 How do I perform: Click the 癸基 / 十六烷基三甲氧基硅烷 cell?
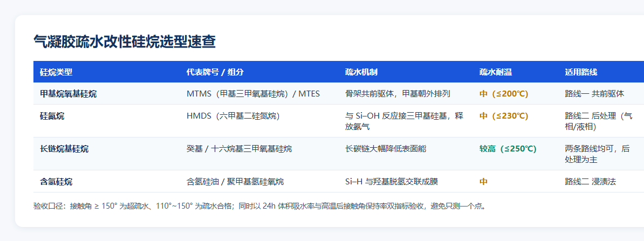[x=239, y=149]
